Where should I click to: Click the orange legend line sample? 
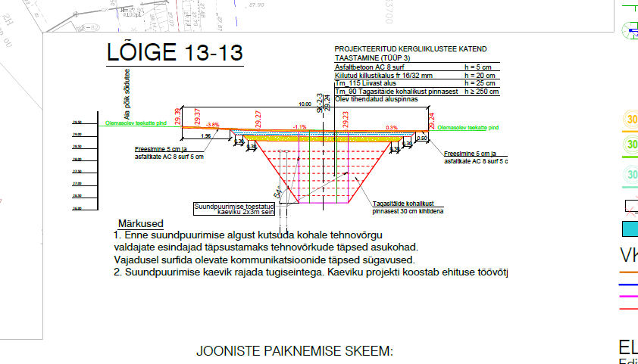(629, 272)
